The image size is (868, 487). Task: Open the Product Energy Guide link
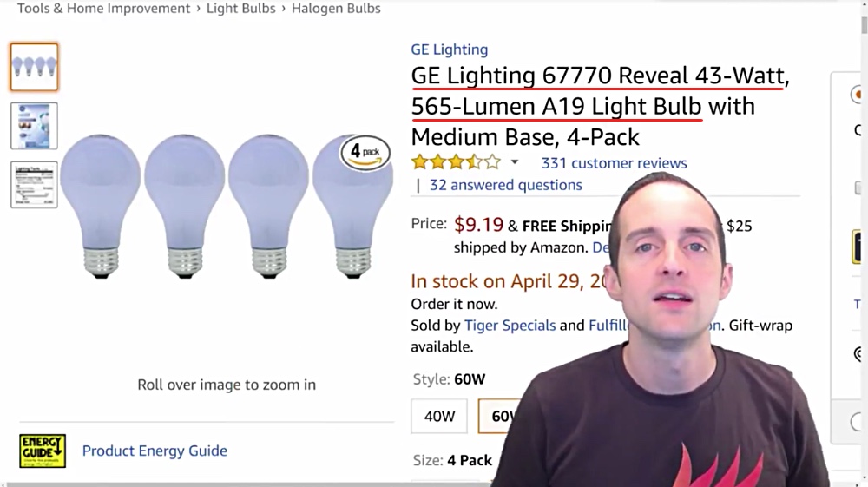click(155, 451)
